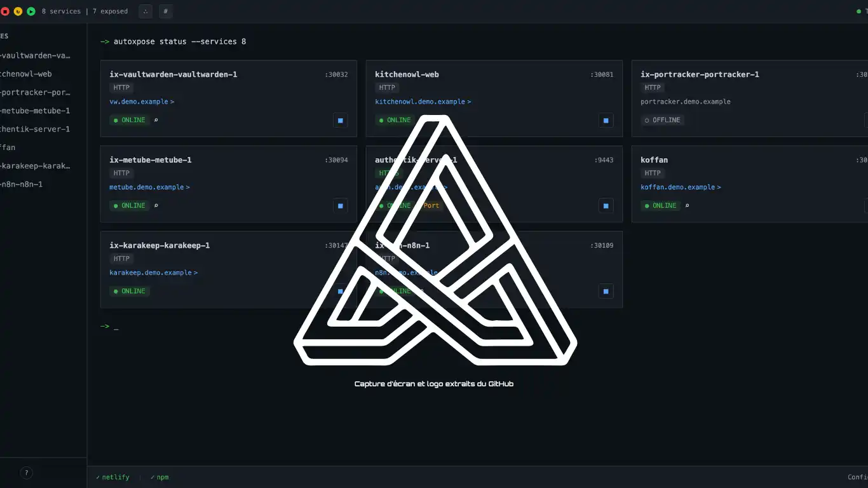Open the karakeep.demo.example link
This screenshot has height=488, width=868.
click(153, 273)
